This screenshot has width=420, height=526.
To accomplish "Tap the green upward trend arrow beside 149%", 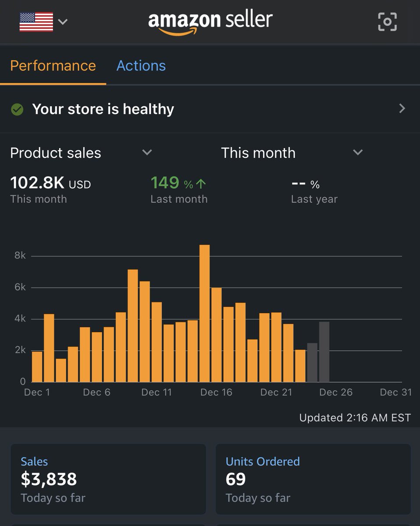I will coord(201,182).
